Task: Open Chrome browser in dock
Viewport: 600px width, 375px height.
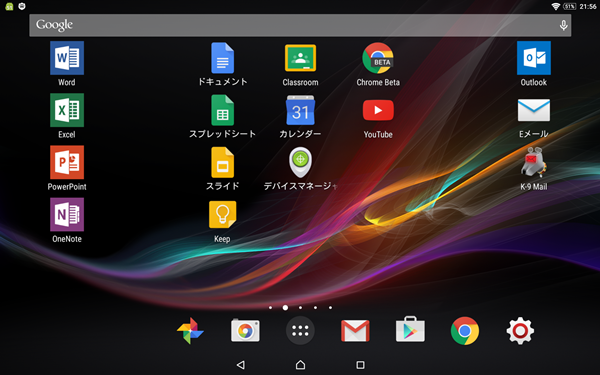Action: click(465, 331)
